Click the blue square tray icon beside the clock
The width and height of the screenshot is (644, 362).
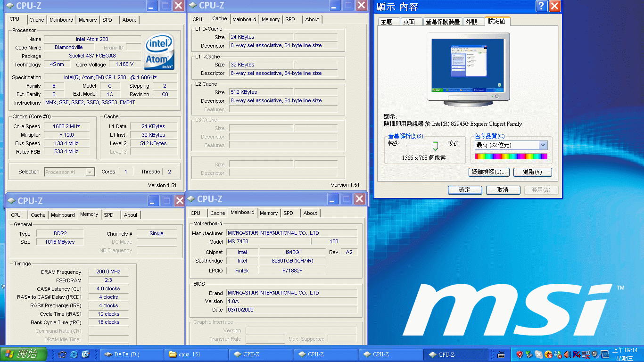point(605,354)
